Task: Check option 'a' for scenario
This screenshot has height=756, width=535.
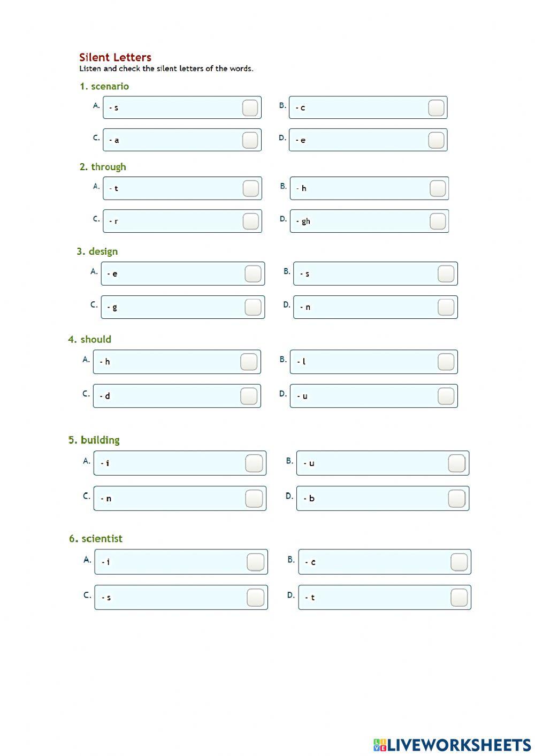Action: [x=250, y=140]
